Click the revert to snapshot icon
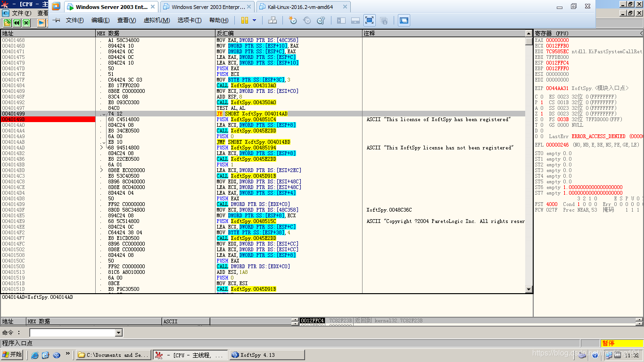The height and width of the screenshot is (362, 644). (307, 20)
